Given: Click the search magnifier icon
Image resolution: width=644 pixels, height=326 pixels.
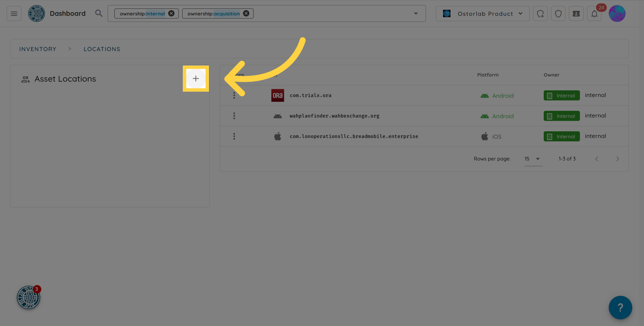Looking at the screenshot, I should (x=99, y=13).
